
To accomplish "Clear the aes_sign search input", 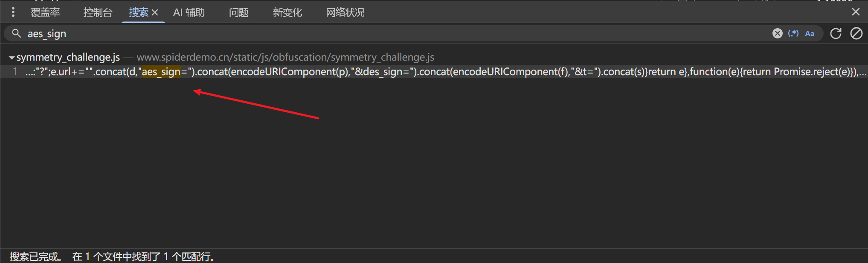I will [777, 33].
